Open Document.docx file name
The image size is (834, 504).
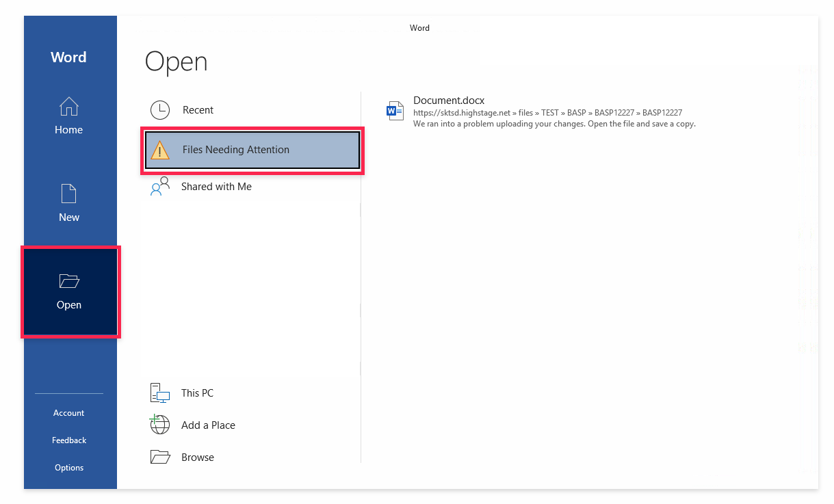tap(449, 101)
